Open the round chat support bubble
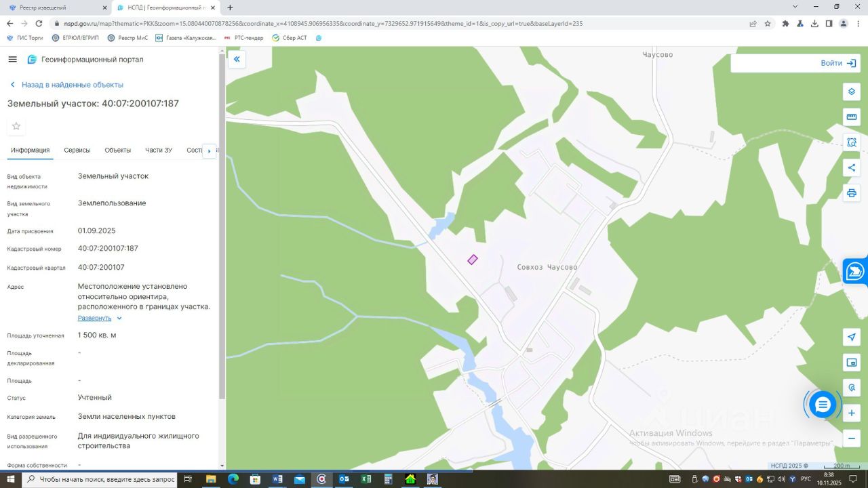 tap(823, 405)
